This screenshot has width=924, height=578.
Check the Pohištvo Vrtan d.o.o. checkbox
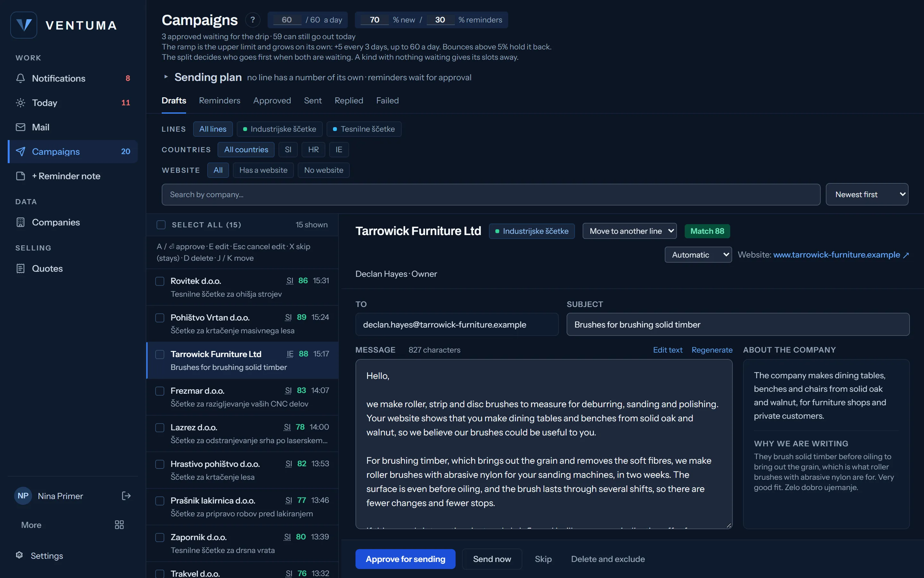(x=160, y=318)
